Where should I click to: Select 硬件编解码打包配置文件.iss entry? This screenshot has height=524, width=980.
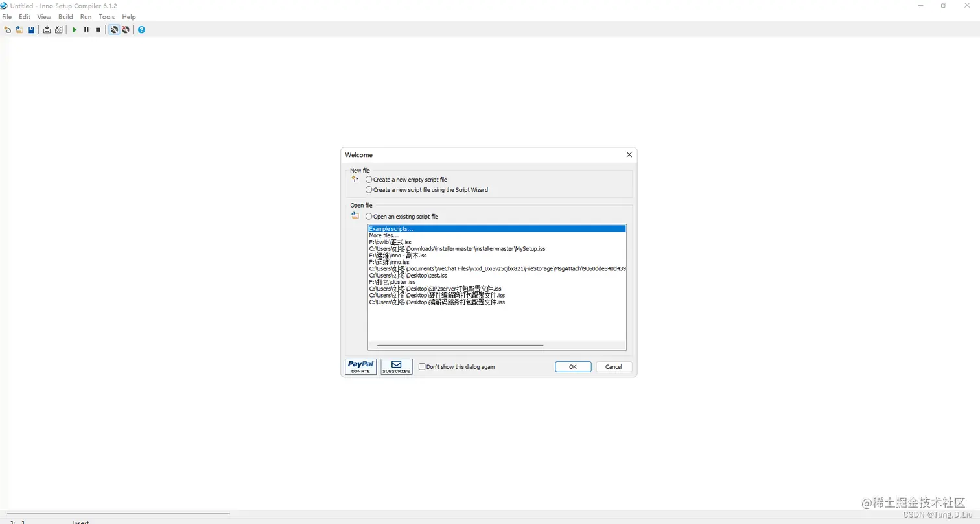[497, 295]
